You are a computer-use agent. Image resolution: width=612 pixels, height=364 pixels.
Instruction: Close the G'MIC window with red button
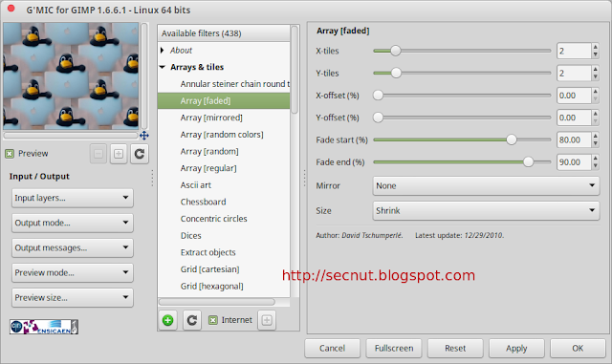[x=11, y=9]
